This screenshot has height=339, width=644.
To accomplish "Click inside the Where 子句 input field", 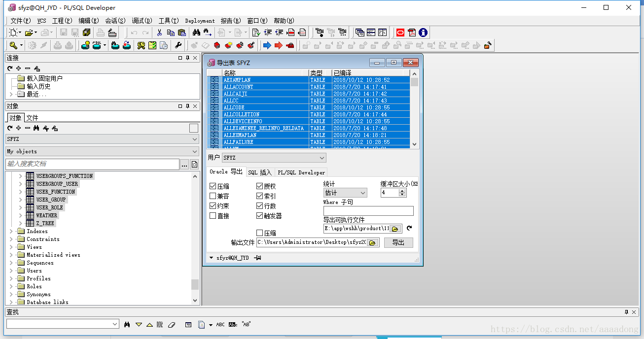I will (368, 211).
